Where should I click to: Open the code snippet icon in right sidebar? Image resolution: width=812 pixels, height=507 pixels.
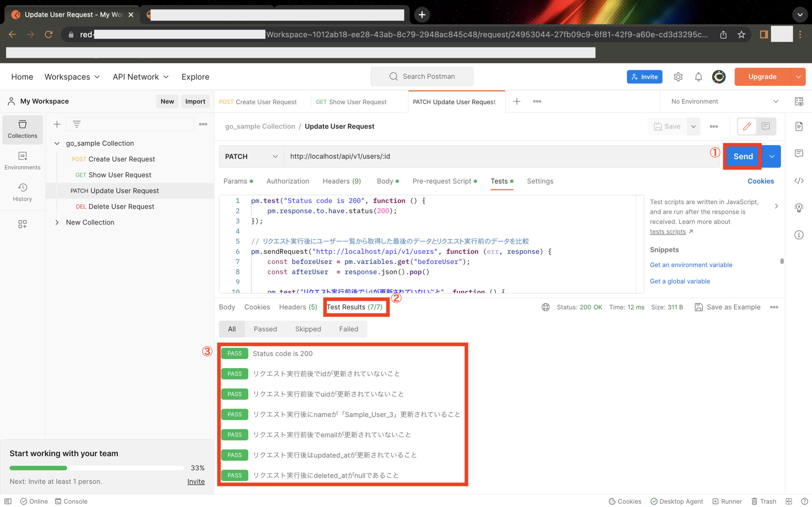coord(799,181)
